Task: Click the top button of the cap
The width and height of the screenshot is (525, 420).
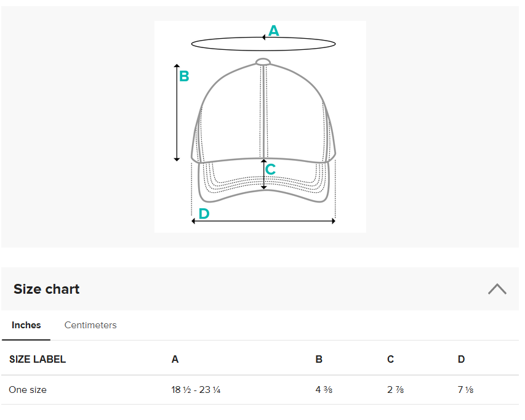Action: [263, 61]
